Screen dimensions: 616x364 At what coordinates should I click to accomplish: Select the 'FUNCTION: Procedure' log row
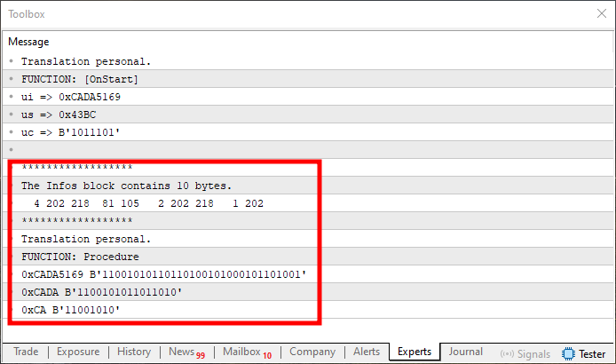308,257
